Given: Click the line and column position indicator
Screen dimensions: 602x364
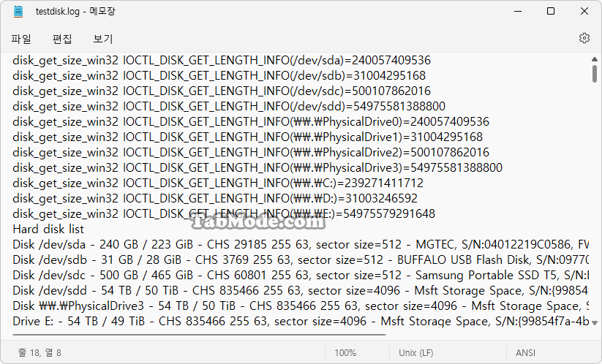Looking at the screenshot, I should point(39,352).
